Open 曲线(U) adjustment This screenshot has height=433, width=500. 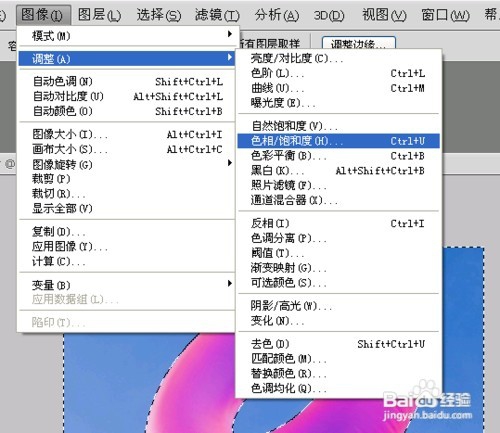(x=339, y=88)
